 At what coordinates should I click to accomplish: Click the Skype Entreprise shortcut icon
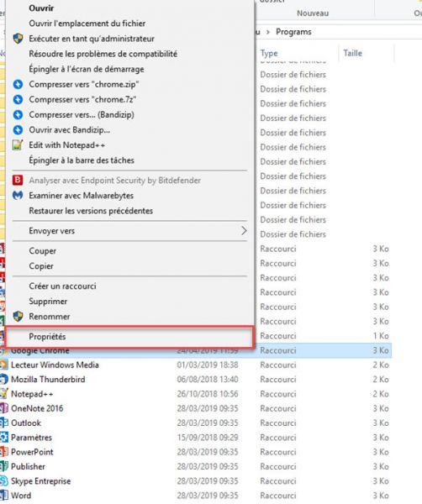click(x=3, y=480)
